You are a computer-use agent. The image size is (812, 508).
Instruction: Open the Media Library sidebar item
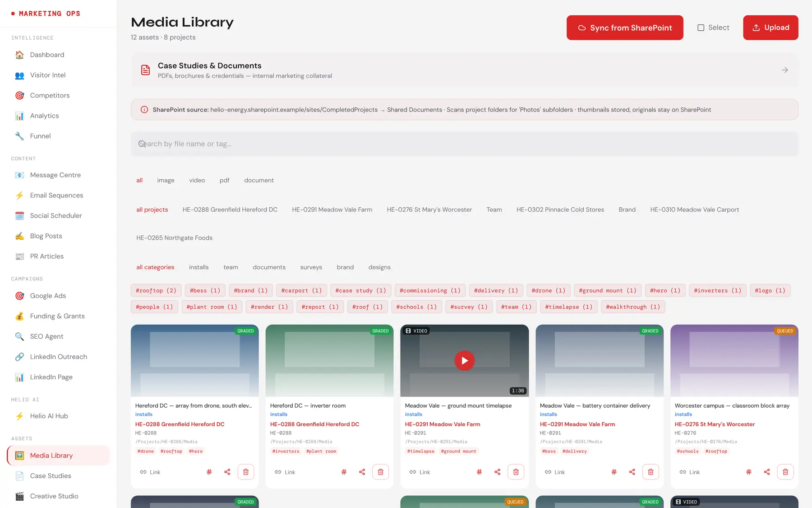point(59,455)
